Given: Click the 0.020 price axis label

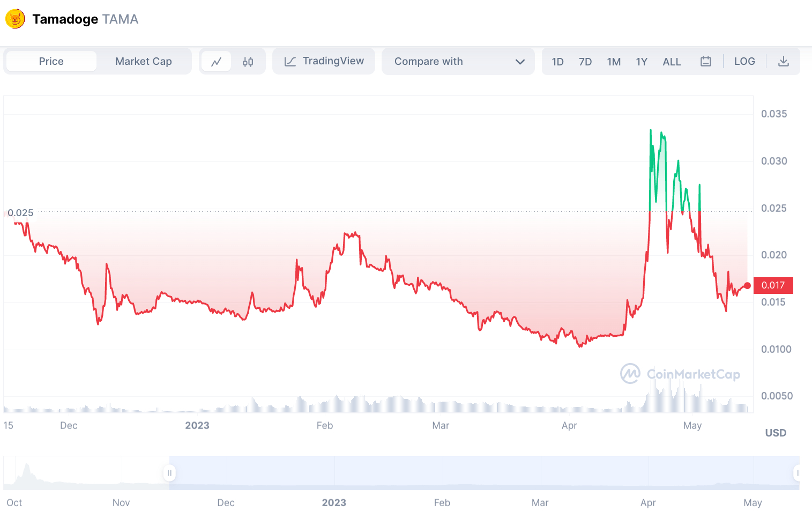Looking at the screenshot, I should click(x=774, y=255).
